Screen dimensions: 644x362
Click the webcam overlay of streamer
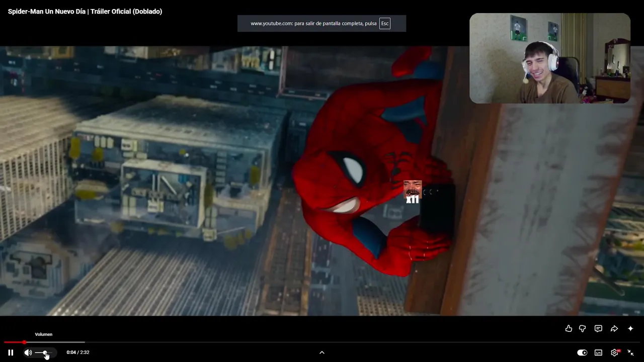[550, 58]
